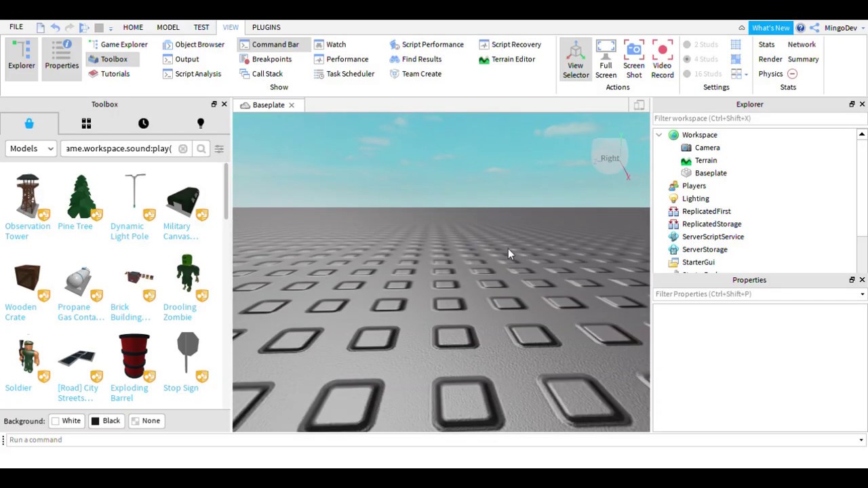The image size is (868, 488).
Task: Switch to the TEST tab
Action: 201,27
